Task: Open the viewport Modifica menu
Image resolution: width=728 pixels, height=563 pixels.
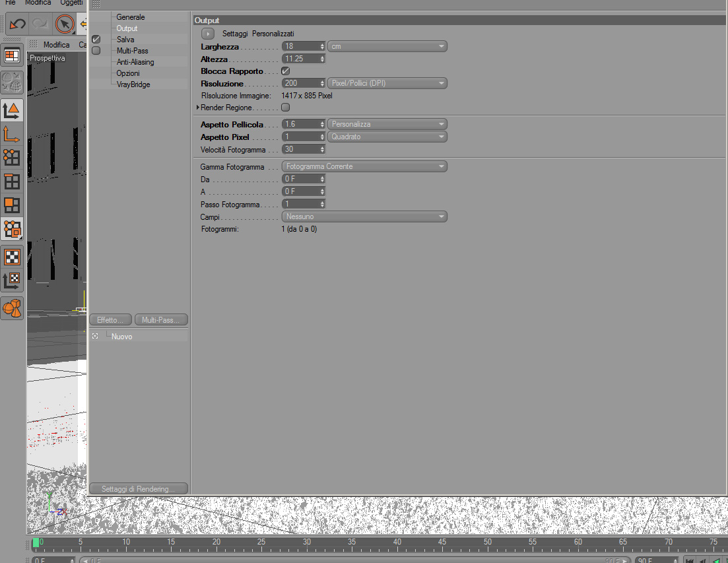Action: [56, 45]
